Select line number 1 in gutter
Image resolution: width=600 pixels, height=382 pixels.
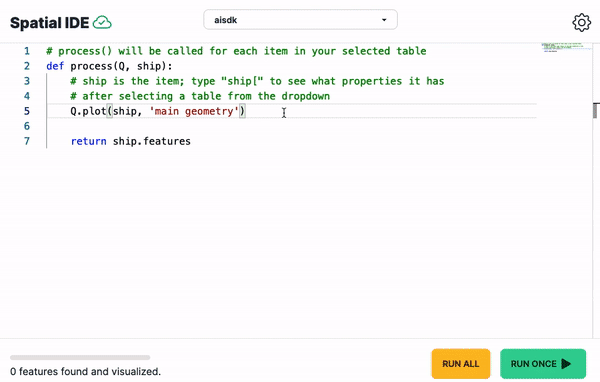27,51
